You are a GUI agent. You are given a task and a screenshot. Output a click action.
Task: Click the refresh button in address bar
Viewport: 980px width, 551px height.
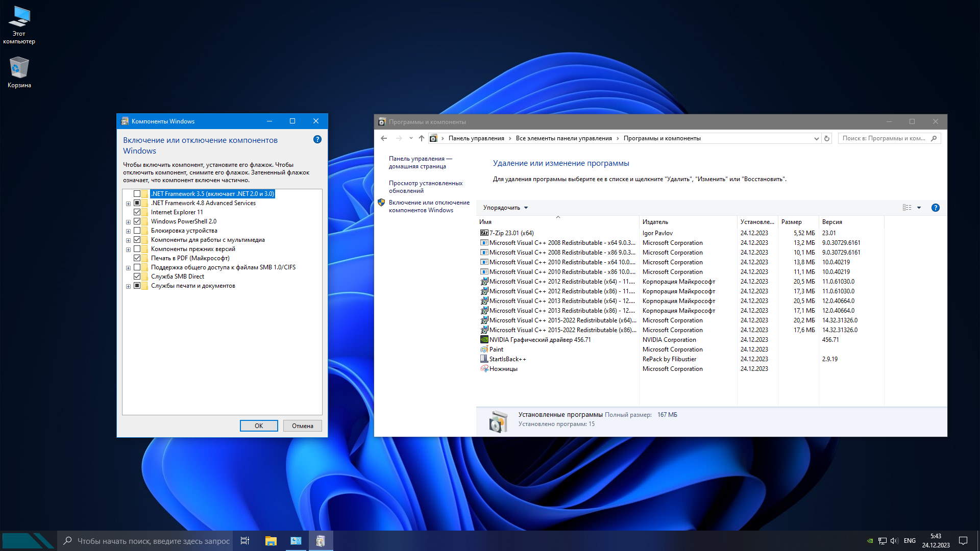[827, 138]
